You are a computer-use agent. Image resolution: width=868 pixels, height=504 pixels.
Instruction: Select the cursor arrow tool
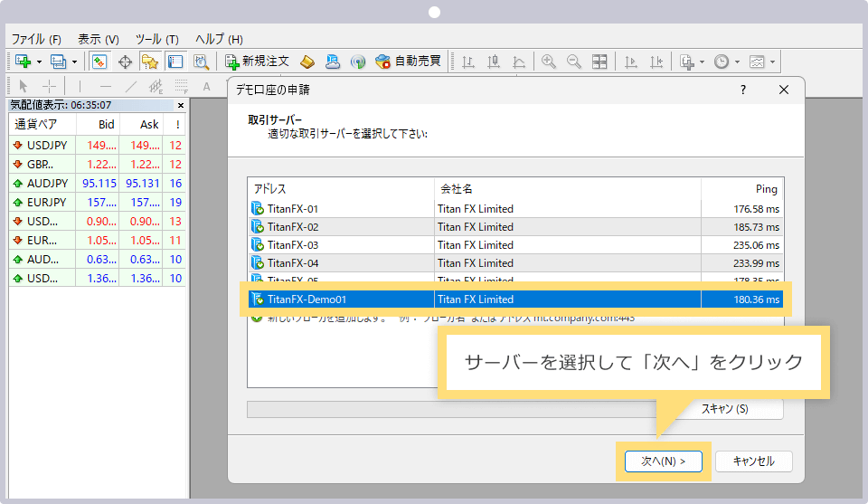[x=24, y=86]
